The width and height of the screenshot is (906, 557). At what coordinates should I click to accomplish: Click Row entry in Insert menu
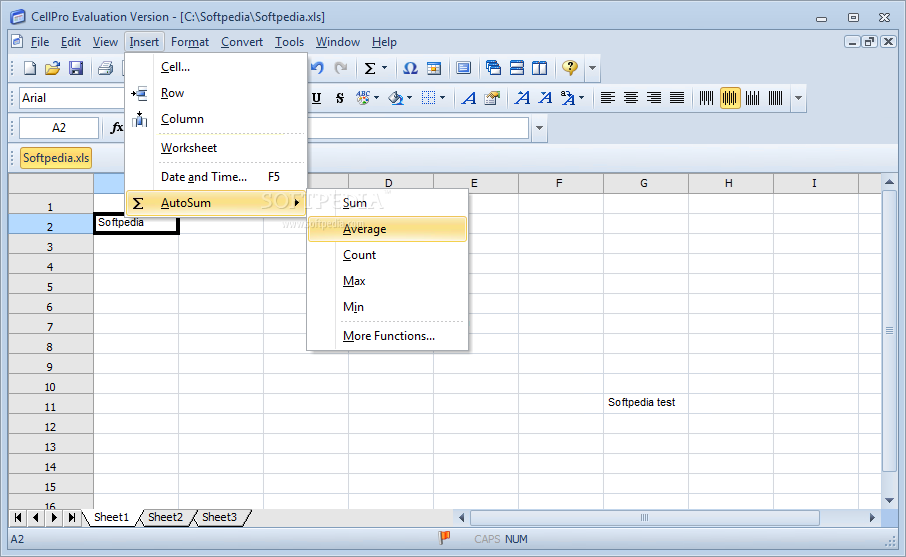coord(216,93)
